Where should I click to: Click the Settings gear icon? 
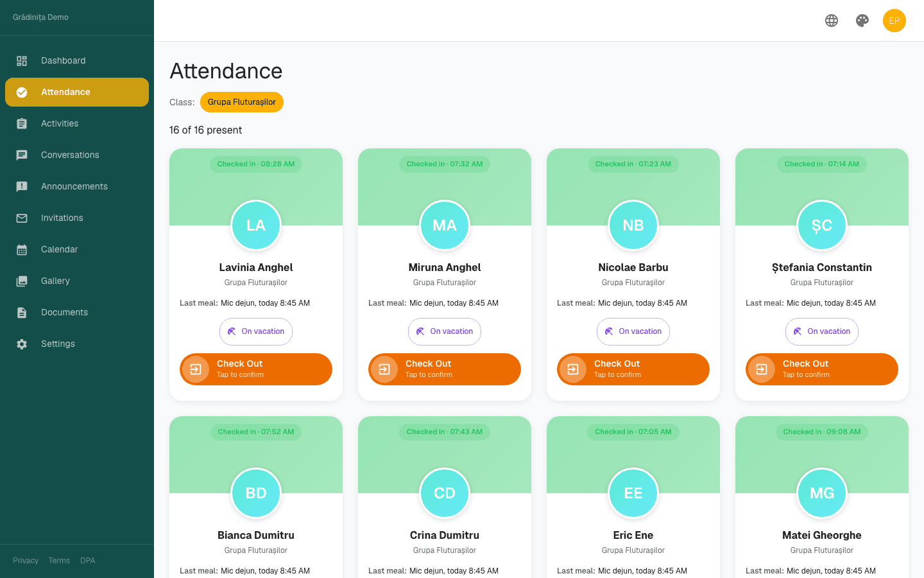[22, 344]
